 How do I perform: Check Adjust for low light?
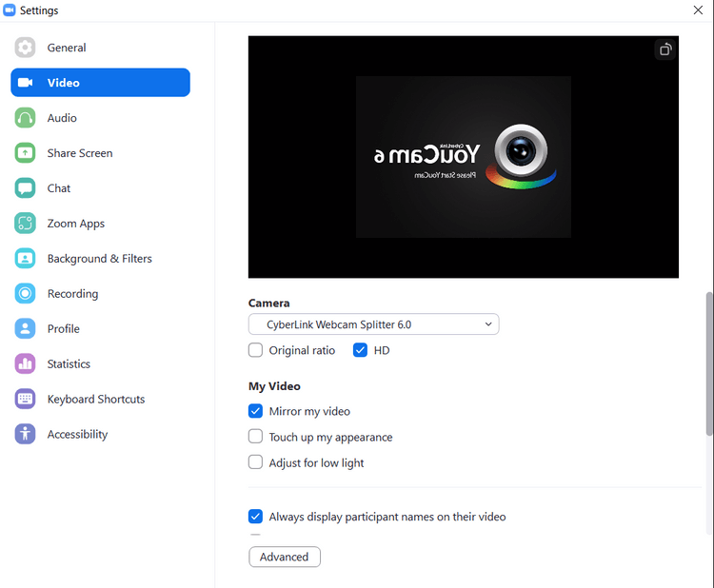pos(255,462)
